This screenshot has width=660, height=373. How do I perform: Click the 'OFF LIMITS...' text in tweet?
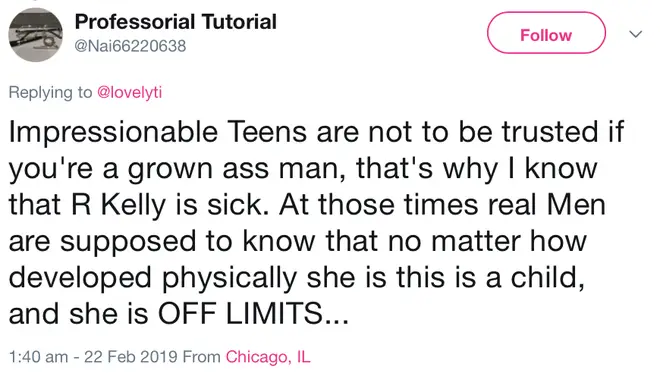tap(253, 314)
